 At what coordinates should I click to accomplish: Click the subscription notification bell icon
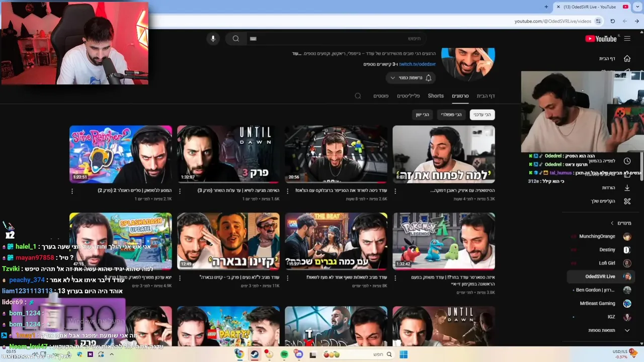pyautogui.click(x=428, y=77)
